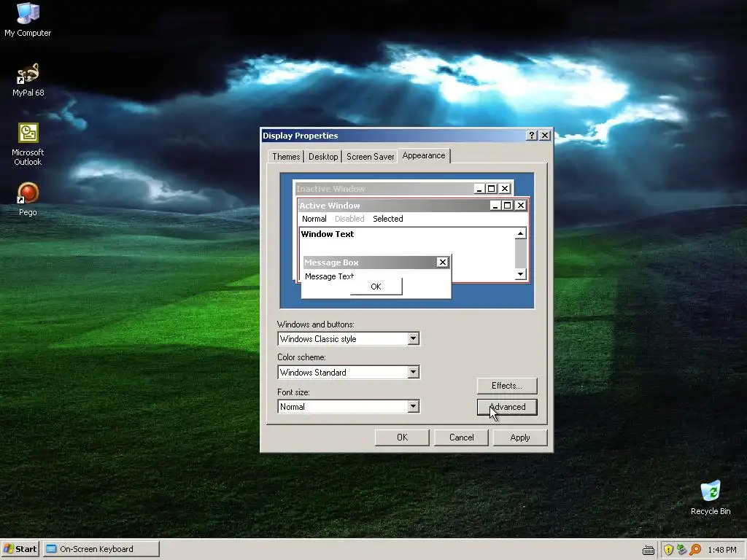Open the Start menu
The image size is (747, 560).
pyautogui.click(x=20, y=549)
